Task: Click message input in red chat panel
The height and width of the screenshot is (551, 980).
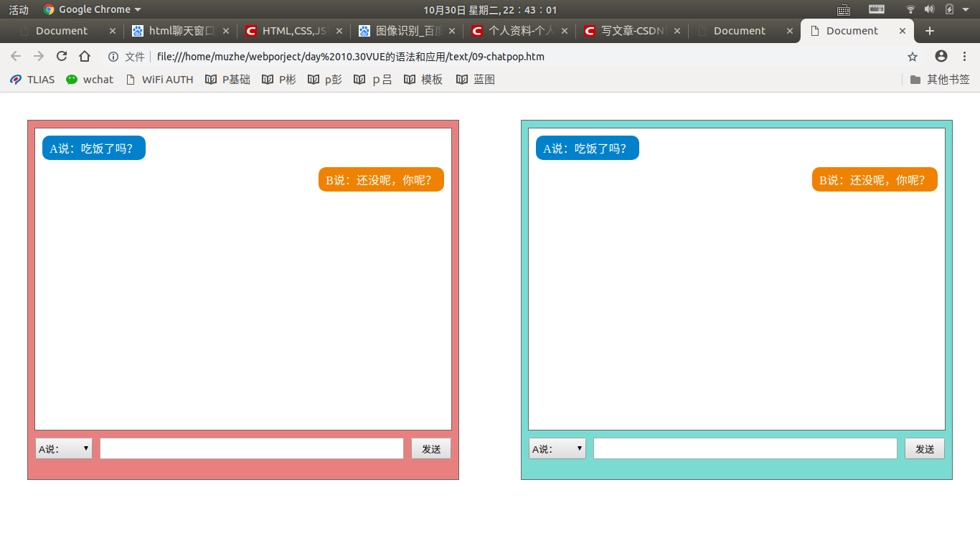Action: [252, 448]
